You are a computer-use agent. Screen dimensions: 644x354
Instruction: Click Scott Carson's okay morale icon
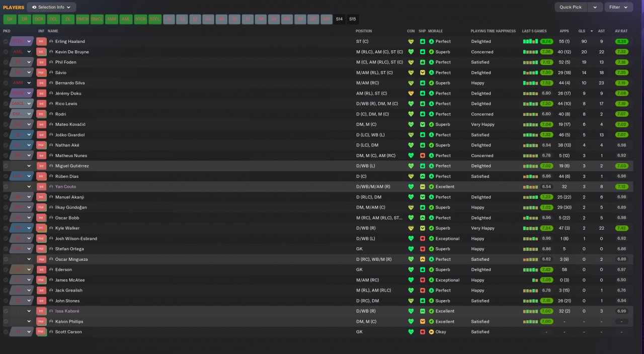(x=431, y=332)
